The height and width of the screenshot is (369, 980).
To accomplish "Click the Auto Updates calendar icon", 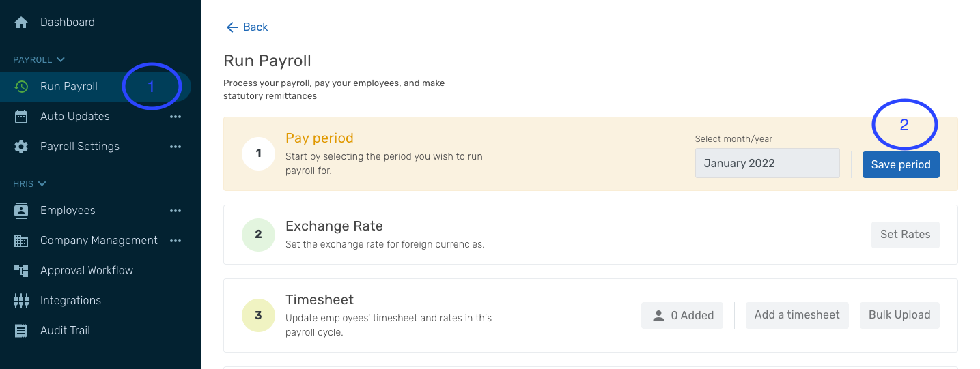I will [21, 117].
